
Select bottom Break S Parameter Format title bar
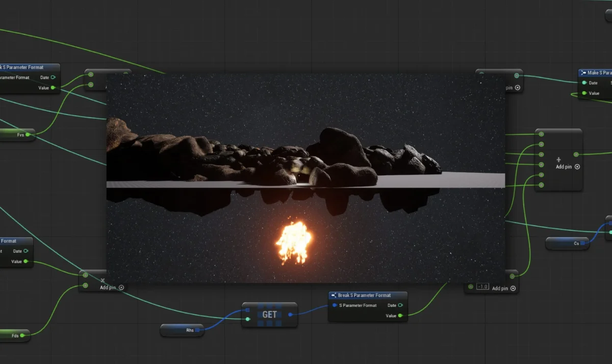coord(367,295)
